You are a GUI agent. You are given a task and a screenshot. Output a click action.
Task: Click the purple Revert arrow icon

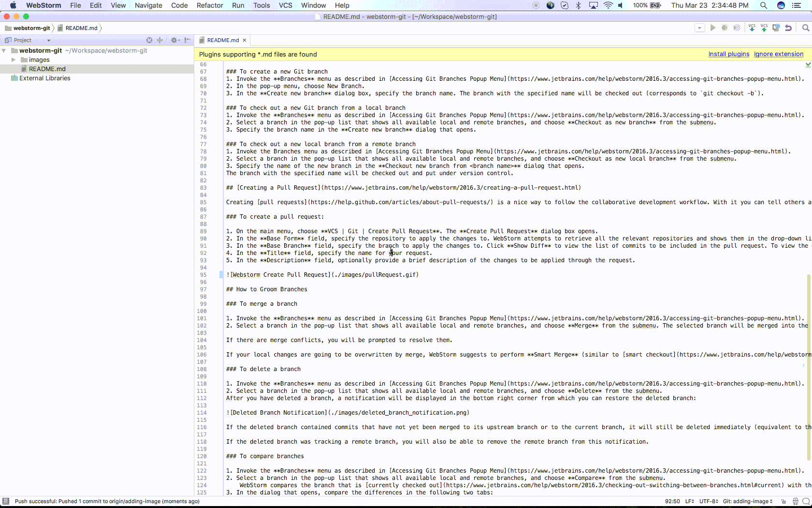[788, 28]
